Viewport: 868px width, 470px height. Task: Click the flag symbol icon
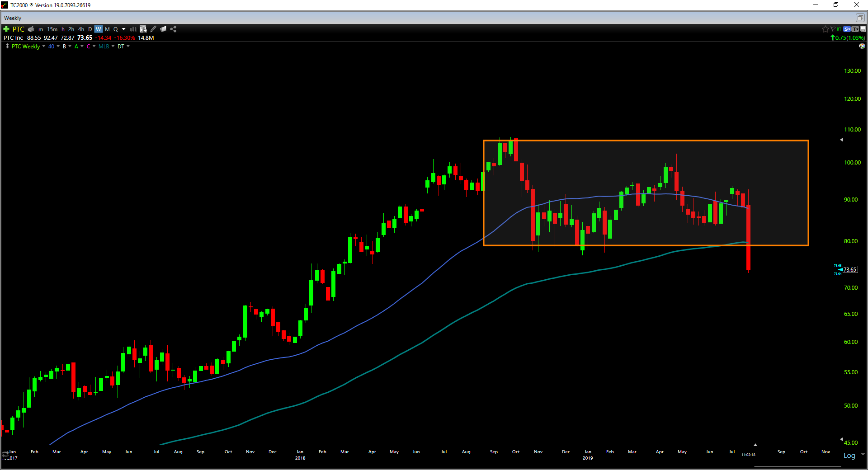point(832,29)
